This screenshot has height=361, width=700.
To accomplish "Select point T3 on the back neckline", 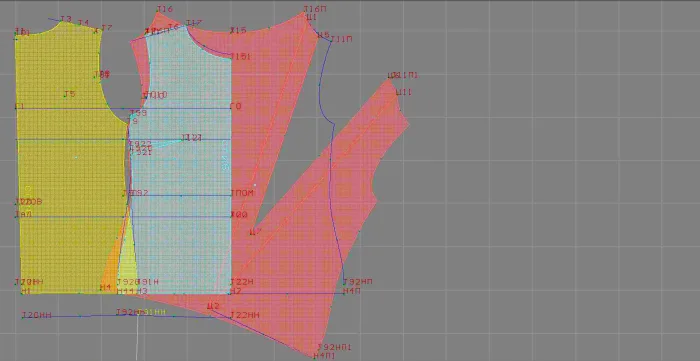I will [x=65, y=19].
